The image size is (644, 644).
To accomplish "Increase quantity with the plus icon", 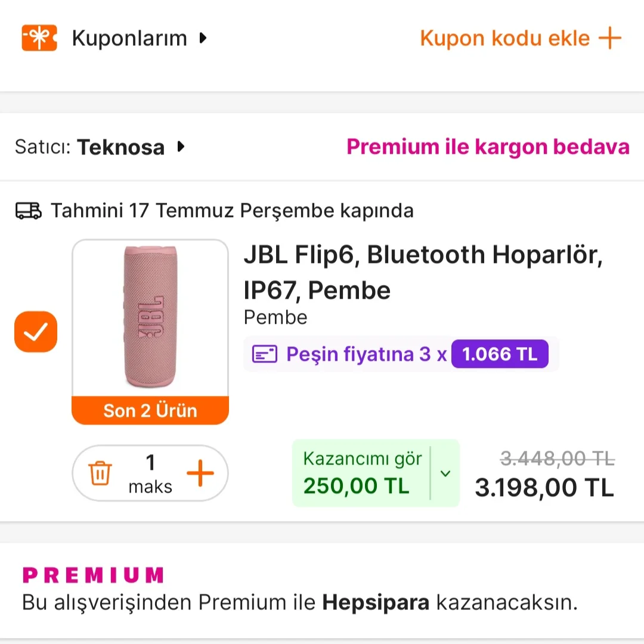I will (200, 474).
